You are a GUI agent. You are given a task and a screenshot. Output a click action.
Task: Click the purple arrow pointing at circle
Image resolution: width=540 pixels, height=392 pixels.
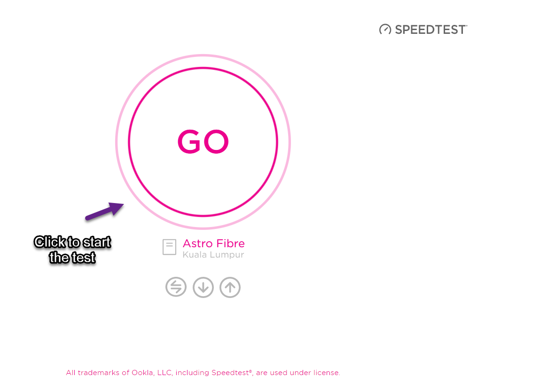(x=105, y=211)
